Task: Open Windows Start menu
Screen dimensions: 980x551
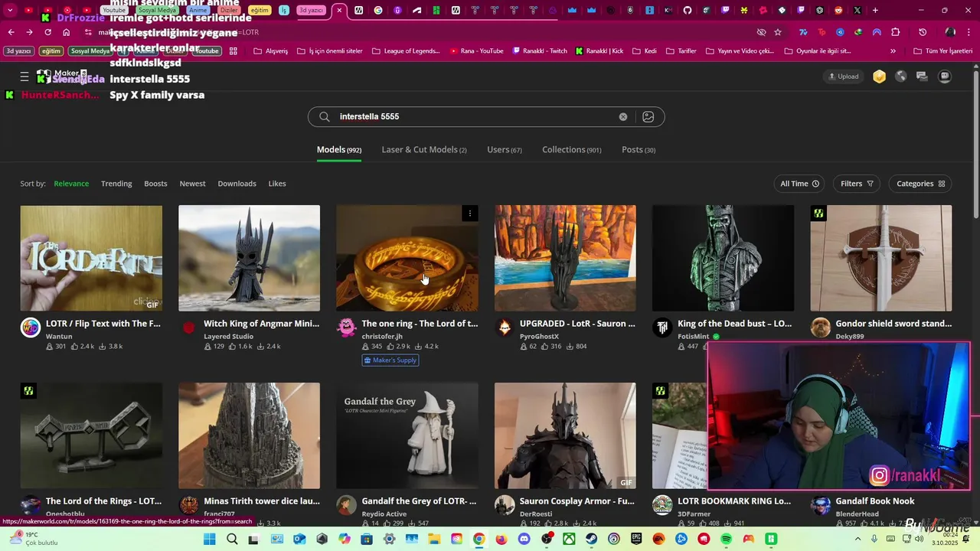Action: tap(209, 539)
